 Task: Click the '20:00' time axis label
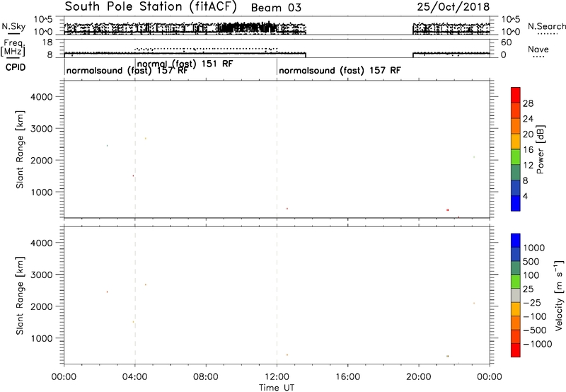[419, 377]
